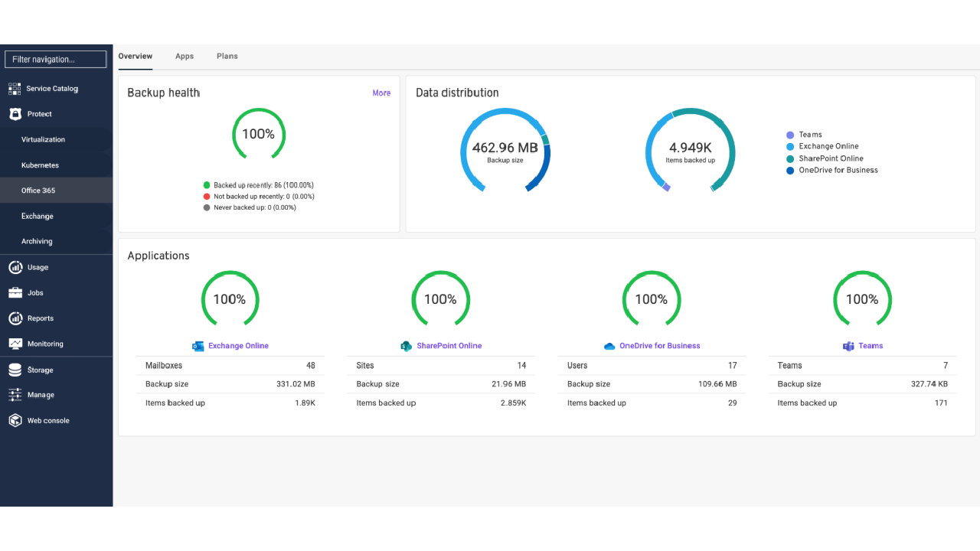
Task: Click the SharePoint Online 100% gauge
Action: tap(440, 299)
